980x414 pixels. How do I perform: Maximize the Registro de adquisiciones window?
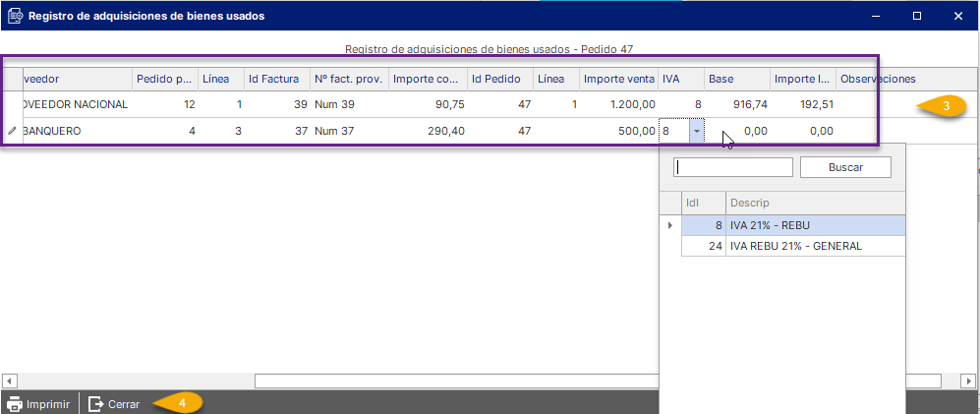917,17
